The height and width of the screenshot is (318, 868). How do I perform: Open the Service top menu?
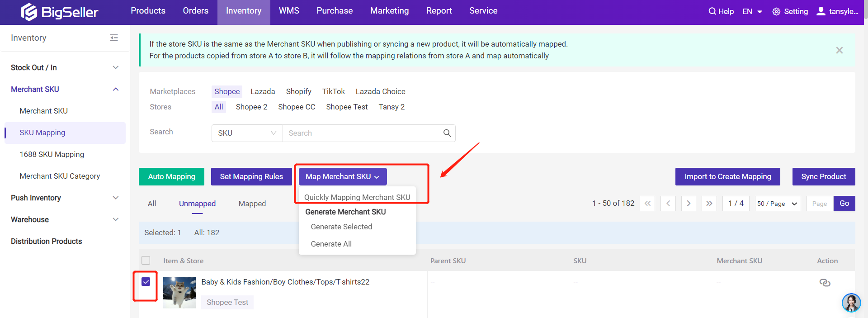pos(483,11)
